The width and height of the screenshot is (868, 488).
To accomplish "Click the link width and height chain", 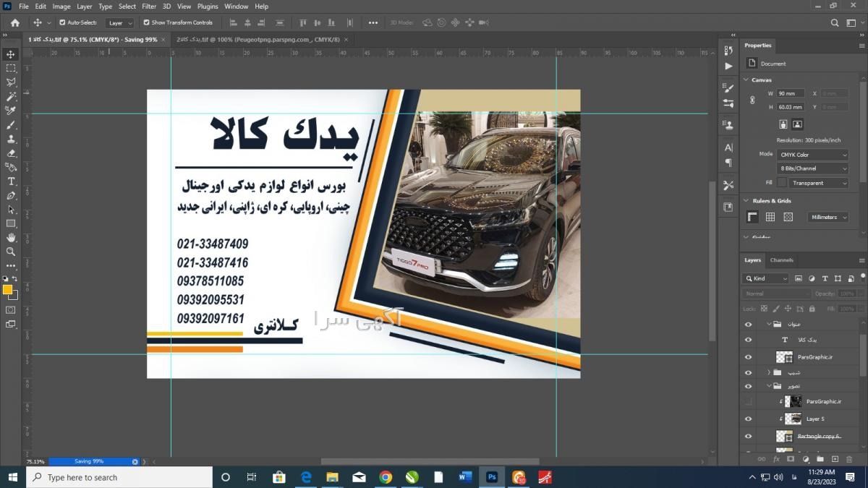I will (x=752, y=100).
